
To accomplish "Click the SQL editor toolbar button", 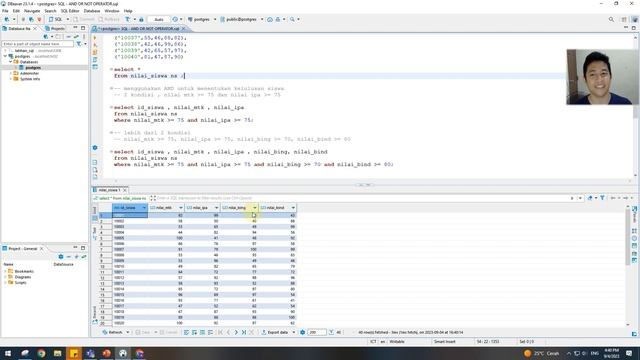I will (x=56, y=19).
